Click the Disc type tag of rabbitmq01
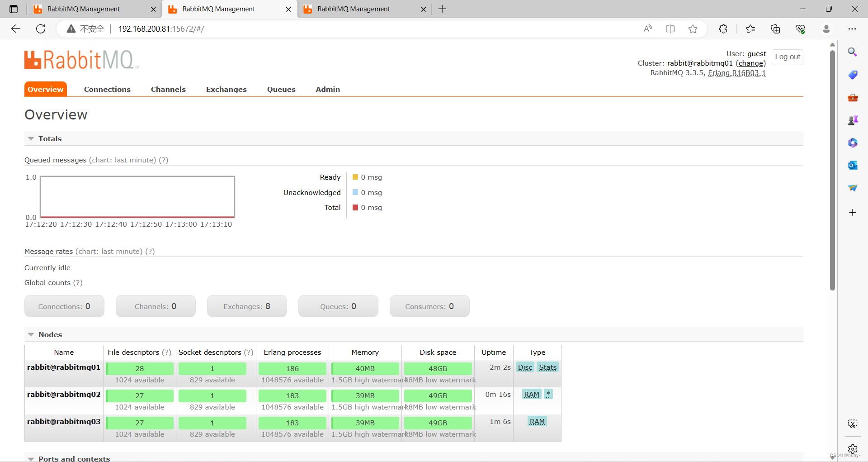 525,367
